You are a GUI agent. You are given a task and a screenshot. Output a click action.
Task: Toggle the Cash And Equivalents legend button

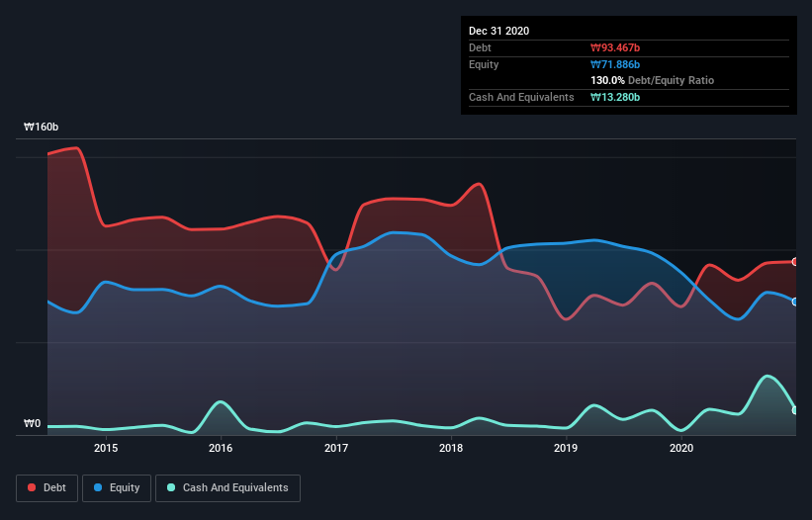click(x=227, y=488)
